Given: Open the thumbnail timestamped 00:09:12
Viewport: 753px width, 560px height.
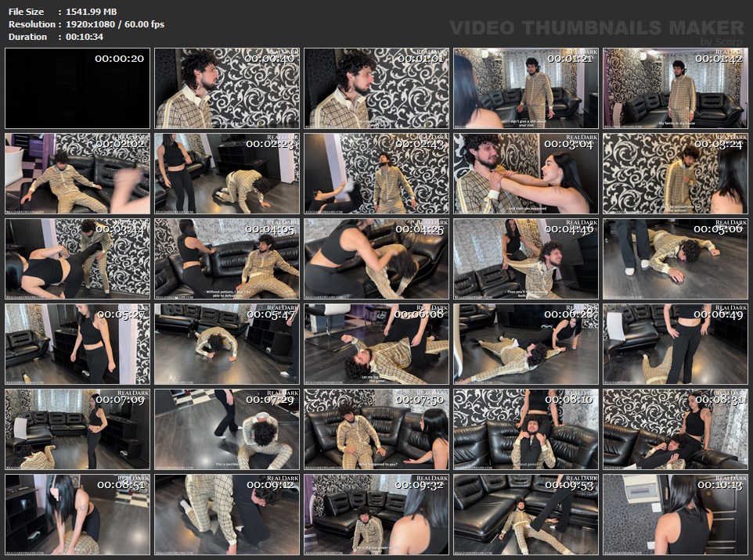Looking at the screenshot, I should 226,515.
